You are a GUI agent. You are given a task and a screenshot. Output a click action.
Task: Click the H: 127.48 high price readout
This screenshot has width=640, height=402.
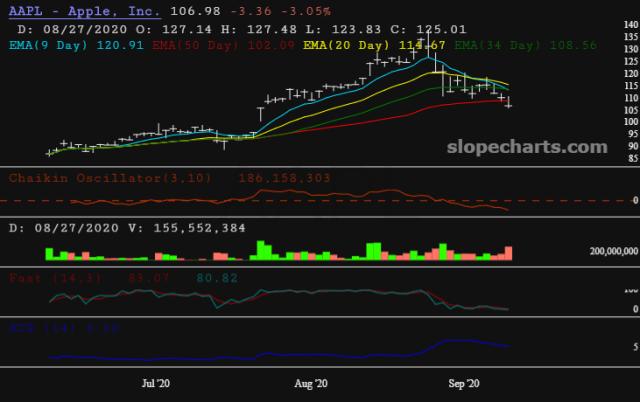259,29
